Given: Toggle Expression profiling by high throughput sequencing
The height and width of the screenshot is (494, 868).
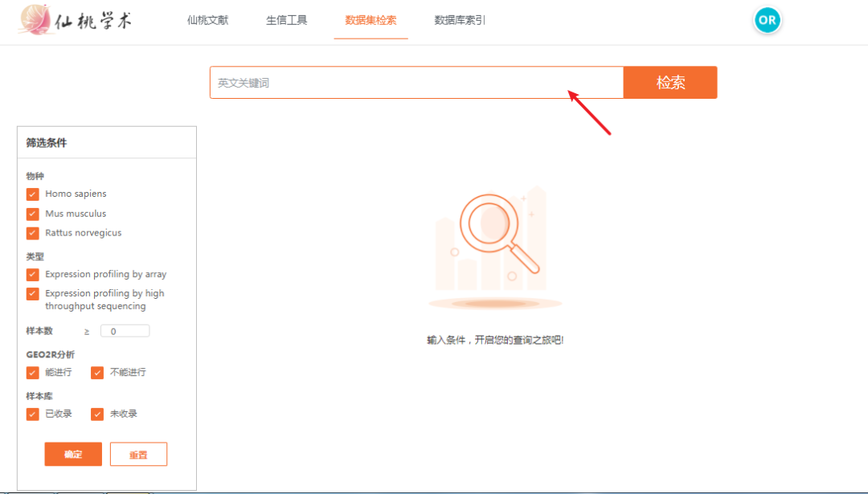Looking at the screenshot, I should coord(32,294).
